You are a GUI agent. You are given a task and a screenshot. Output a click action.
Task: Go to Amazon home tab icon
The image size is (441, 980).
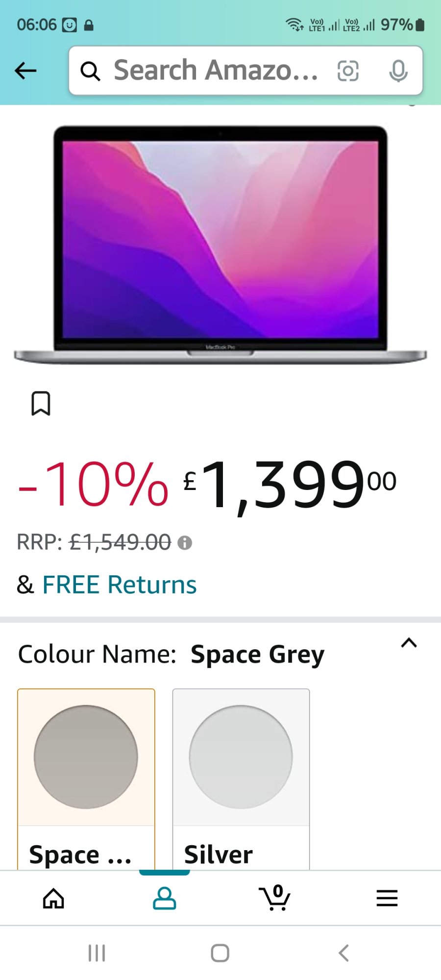click(x=53, y=898)
